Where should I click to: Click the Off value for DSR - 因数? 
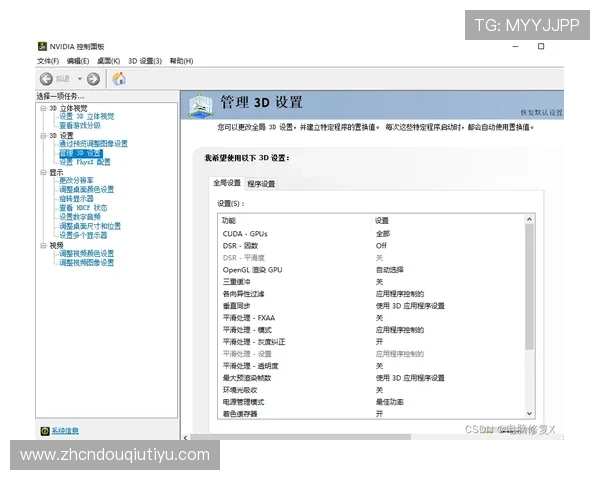[x=381, y=246]
